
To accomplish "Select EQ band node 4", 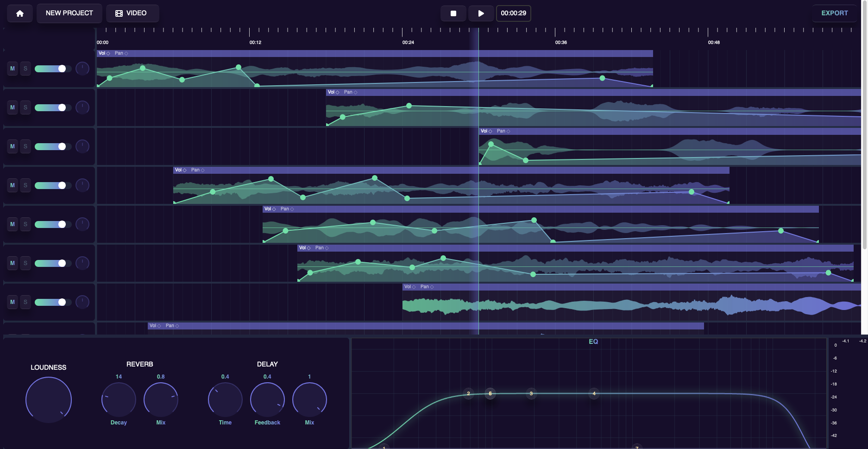I will (594, 393).
